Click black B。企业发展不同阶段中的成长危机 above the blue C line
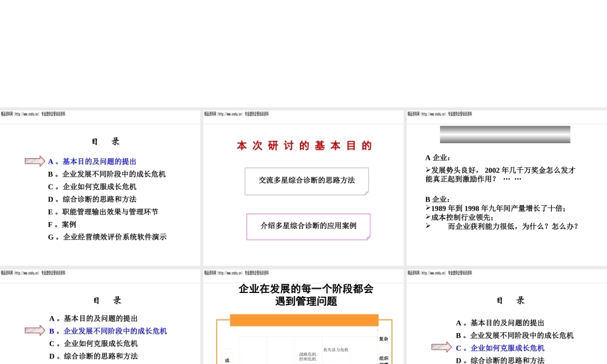The width and height of the screenshot is (607, 364). pos(515,335)
